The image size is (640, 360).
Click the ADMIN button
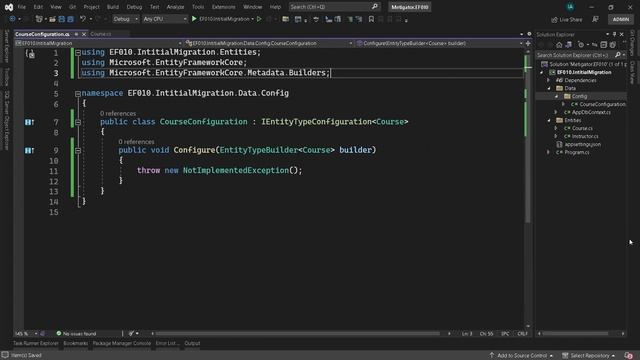coord(620,20)
